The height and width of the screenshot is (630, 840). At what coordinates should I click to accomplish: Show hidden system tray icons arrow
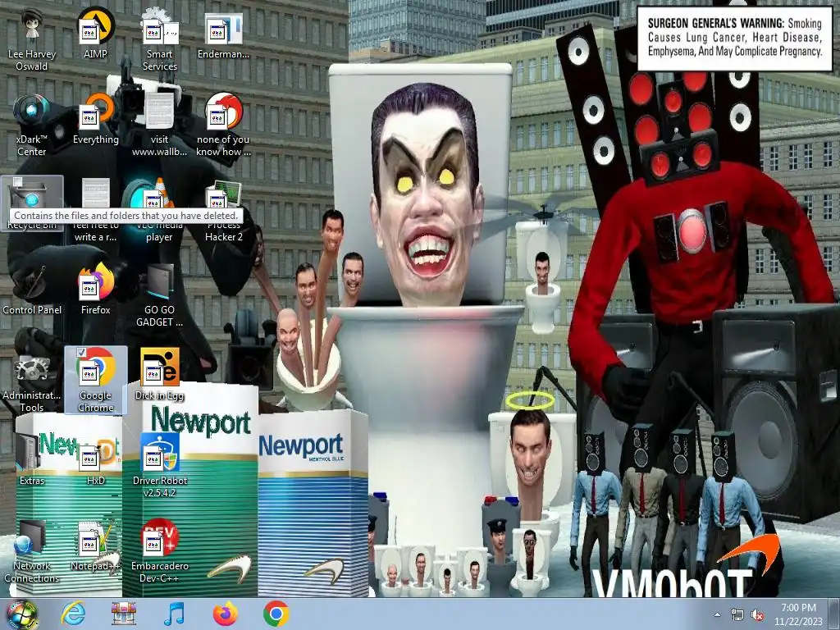(717, 614)
